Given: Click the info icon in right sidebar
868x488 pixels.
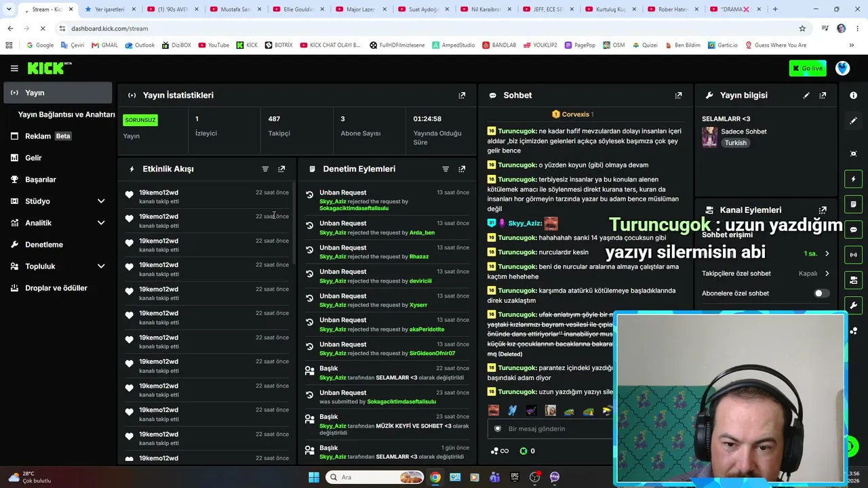Looking at the screenshot, I should tap(853, 96).
